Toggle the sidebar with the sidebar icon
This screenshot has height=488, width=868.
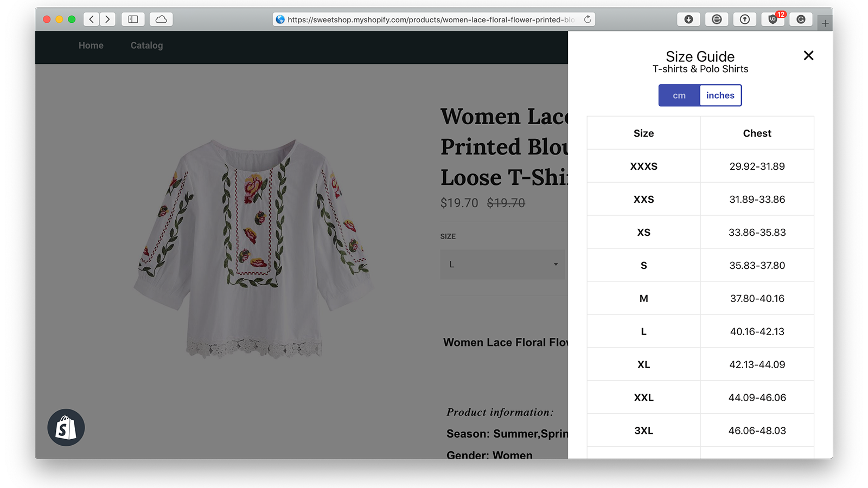[x=133, y=18]
